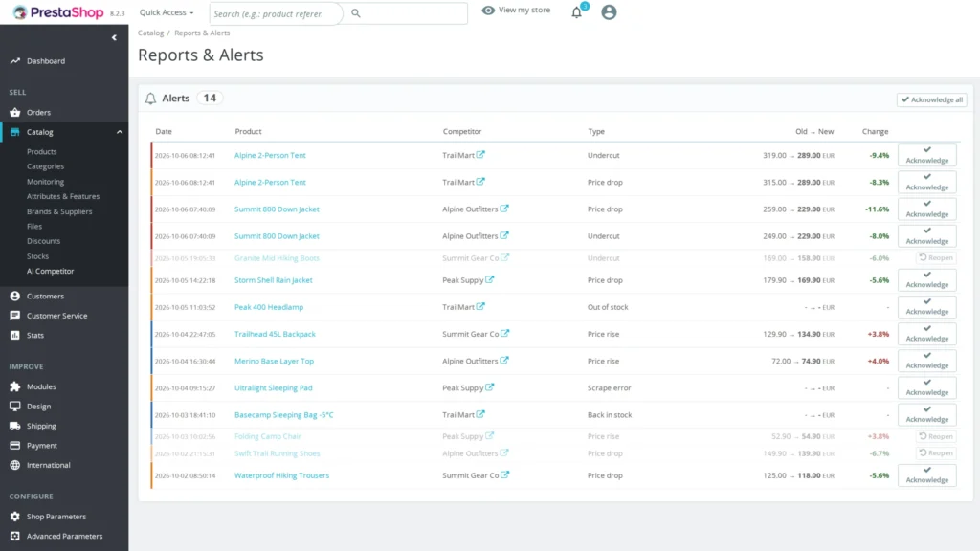The image size is (980, 551).
Task: Open Alpine Outfitters external link in Price drop jacket row
Action: (x=504, y=209)
